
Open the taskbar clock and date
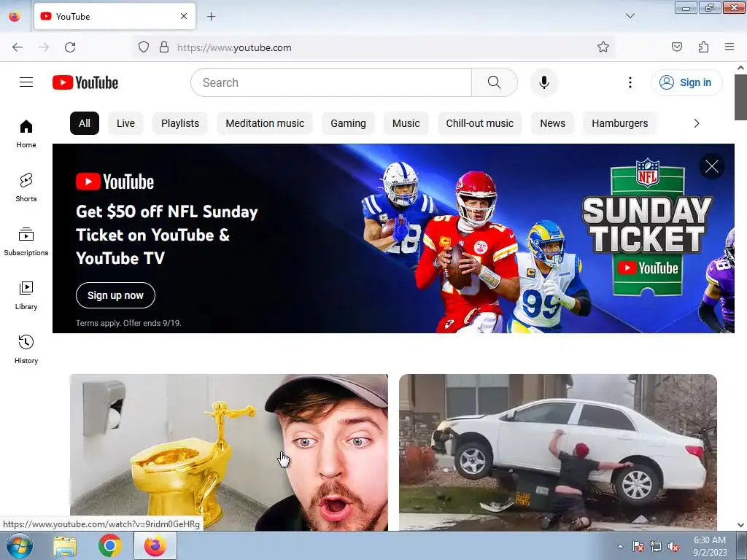point(710,546)
